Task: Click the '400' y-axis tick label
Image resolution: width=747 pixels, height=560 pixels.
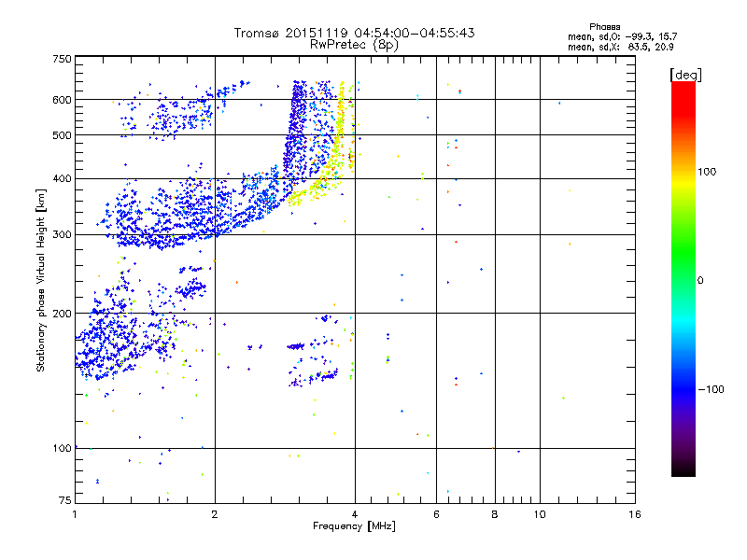Action: (62, 179)
